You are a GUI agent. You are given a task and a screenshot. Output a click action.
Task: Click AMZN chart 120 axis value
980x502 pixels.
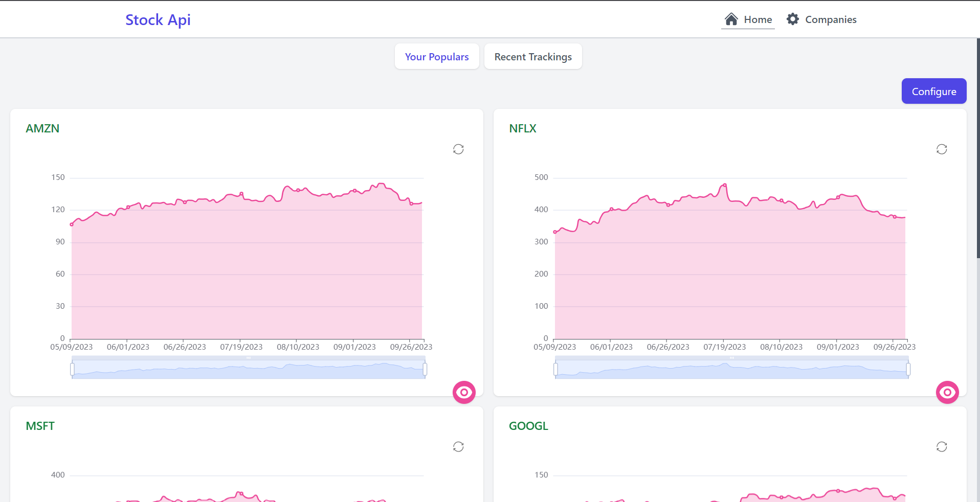[58, 210]
